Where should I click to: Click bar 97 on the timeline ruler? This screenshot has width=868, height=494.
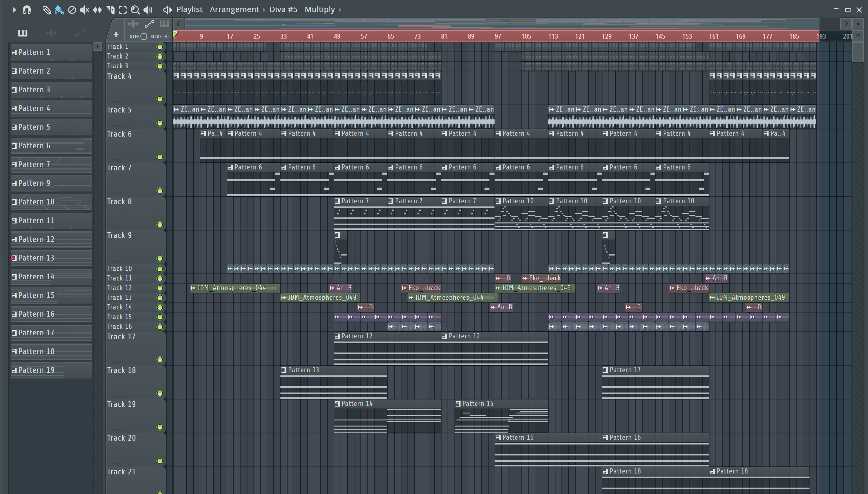(498, 36)
